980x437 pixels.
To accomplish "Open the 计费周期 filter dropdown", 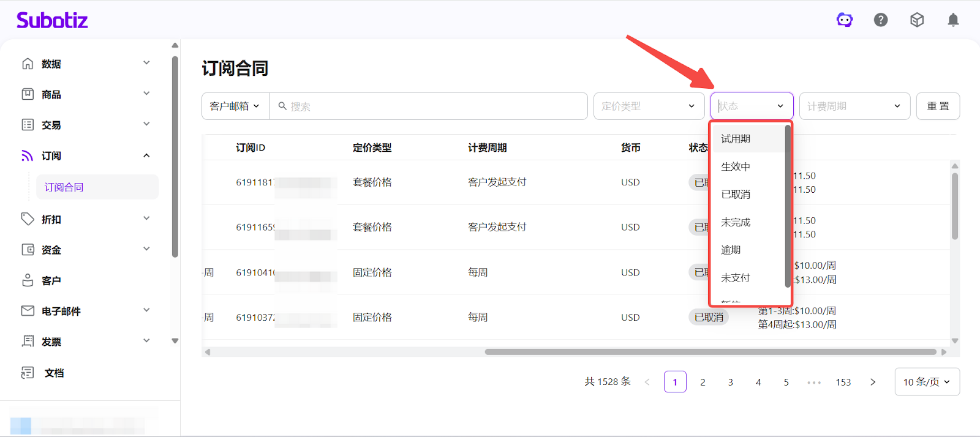I will 854,106.
